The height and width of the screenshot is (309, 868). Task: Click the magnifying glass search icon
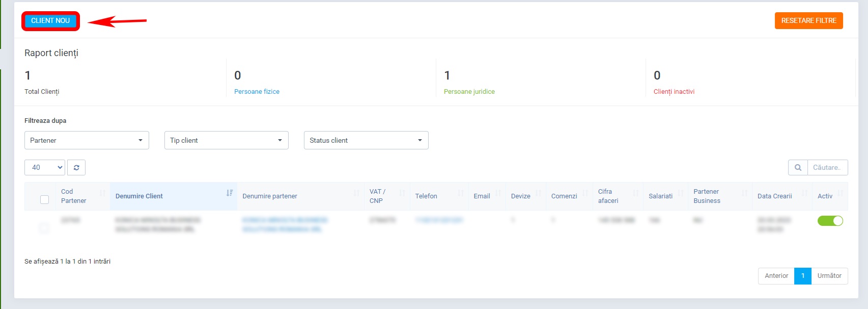coord(798,167)
